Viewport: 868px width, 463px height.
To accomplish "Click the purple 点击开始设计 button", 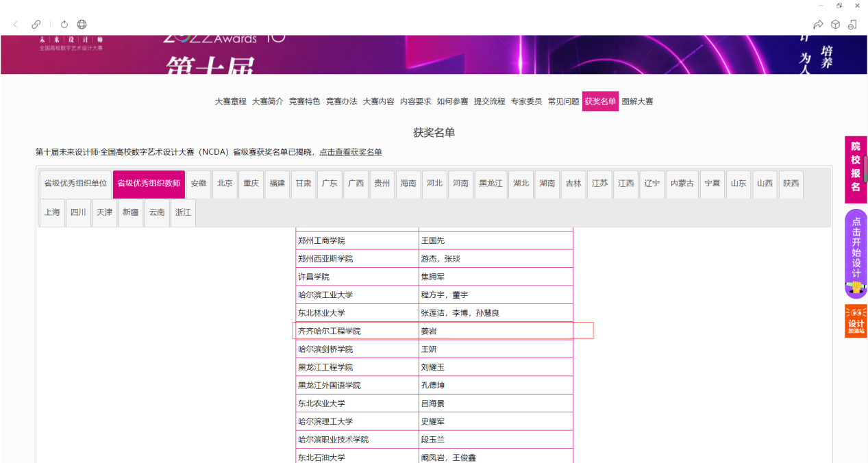I will 856,253.
